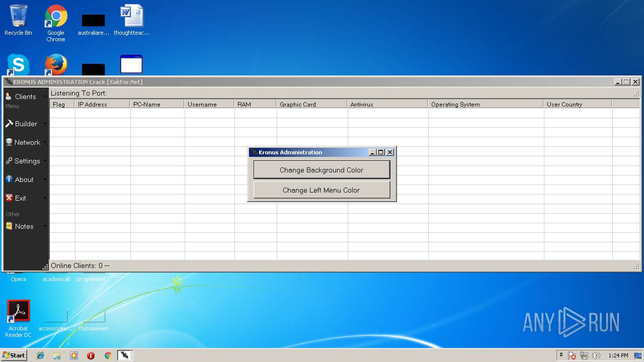Select the Exit item in sidebar
Image resolution: width=644 pixels, height=362 pixels.
point(25,198)
